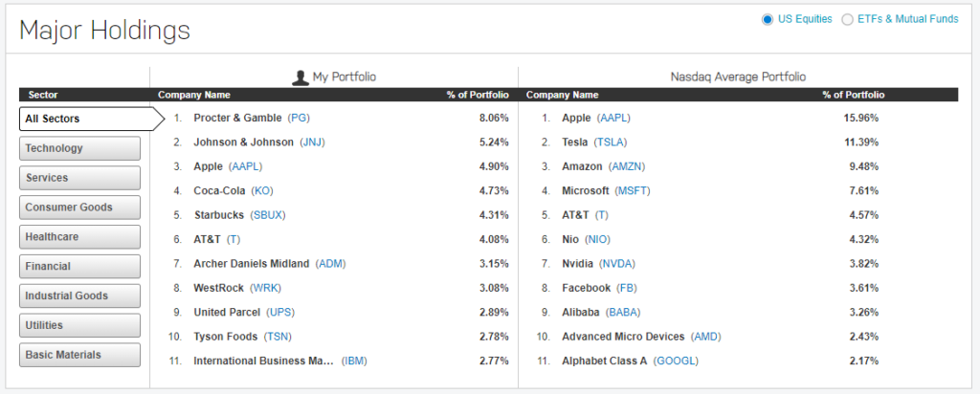The width and height of the screenshot is (980, 394).
Task: Filter by Financial sector
Action: pyautogui.click(x=80, y=267)
